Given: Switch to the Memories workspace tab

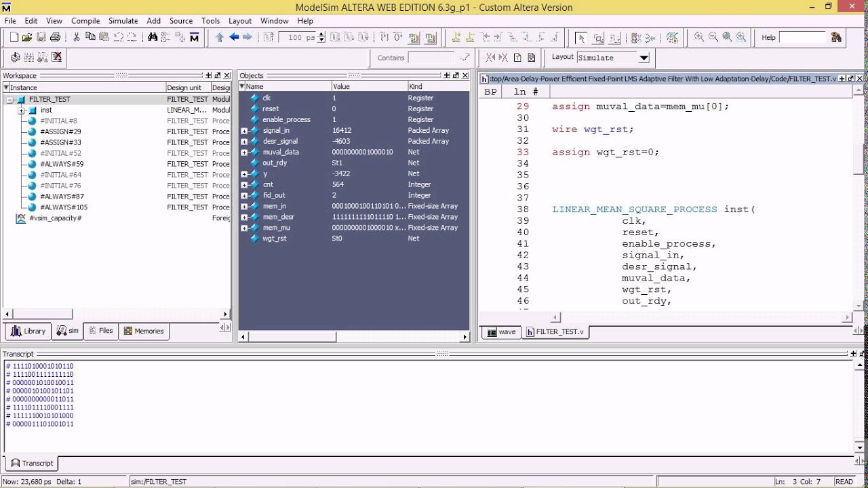Looking at the screenshot, I should pos(144,331).
